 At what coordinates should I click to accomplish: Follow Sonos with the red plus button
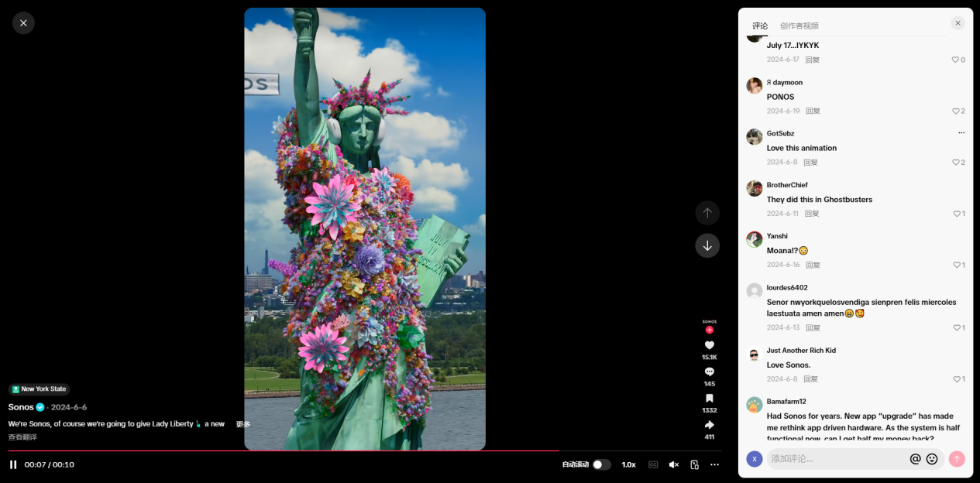pos(709,330)
